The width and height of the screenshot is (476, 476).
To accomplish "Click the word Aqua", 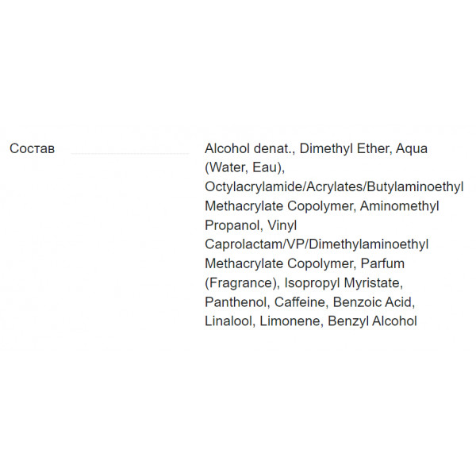I will (412, 149).
